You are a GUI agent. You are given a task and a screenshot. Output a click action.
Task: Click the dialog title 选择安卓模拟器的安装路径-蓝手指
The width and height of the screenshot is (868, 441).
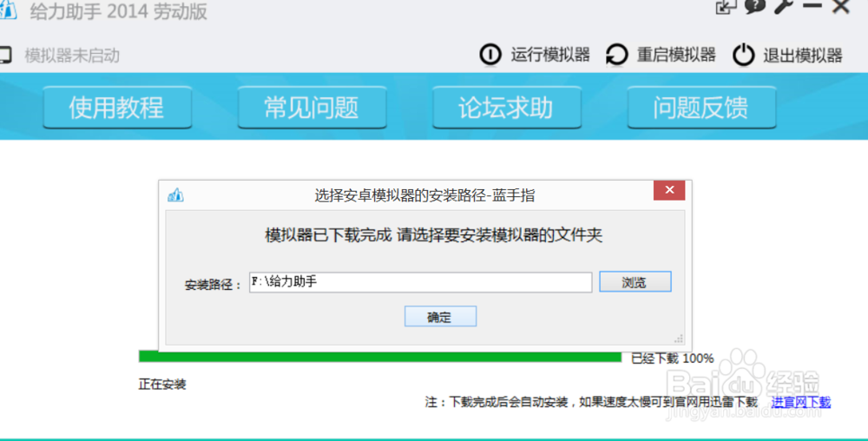pyautogui.click(x=424, y=195)
